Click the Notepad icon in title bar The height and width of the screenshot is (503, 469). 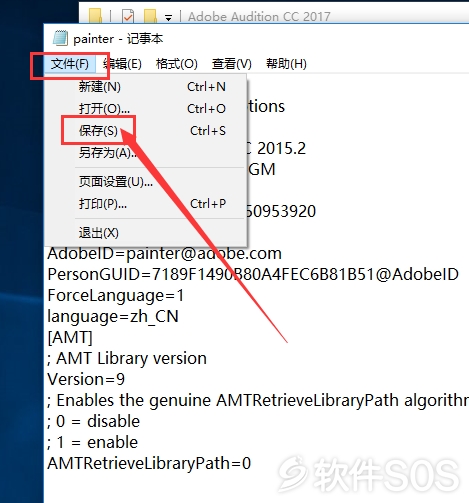click(x=60, y=38)
